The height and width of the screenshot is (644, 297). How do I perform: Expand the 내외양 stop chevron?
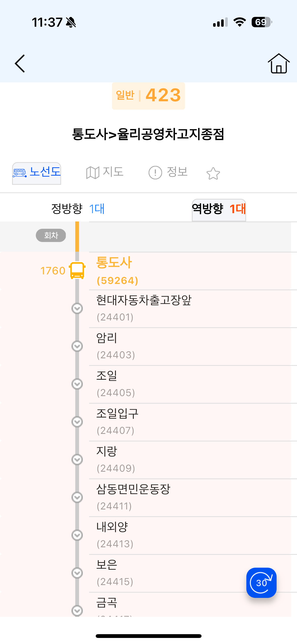[x=77, y=535]
